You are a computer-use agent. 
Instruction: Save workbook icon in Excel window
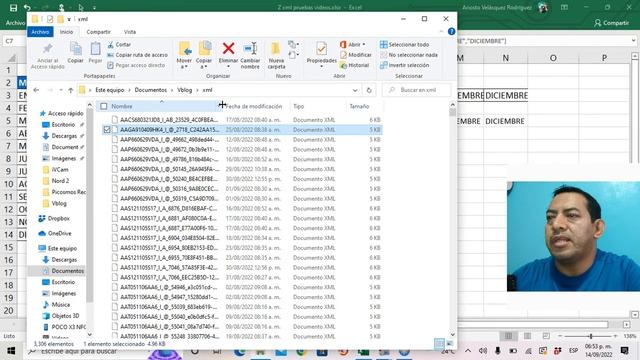[13, 7]
